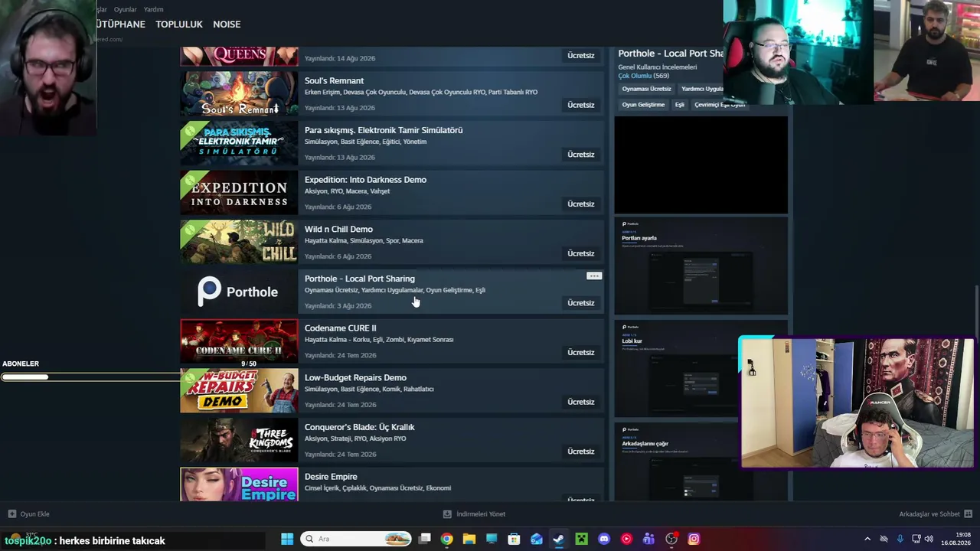Open Arkadaşlar ve Sohbet friends panel

click(x=936, y=514)
